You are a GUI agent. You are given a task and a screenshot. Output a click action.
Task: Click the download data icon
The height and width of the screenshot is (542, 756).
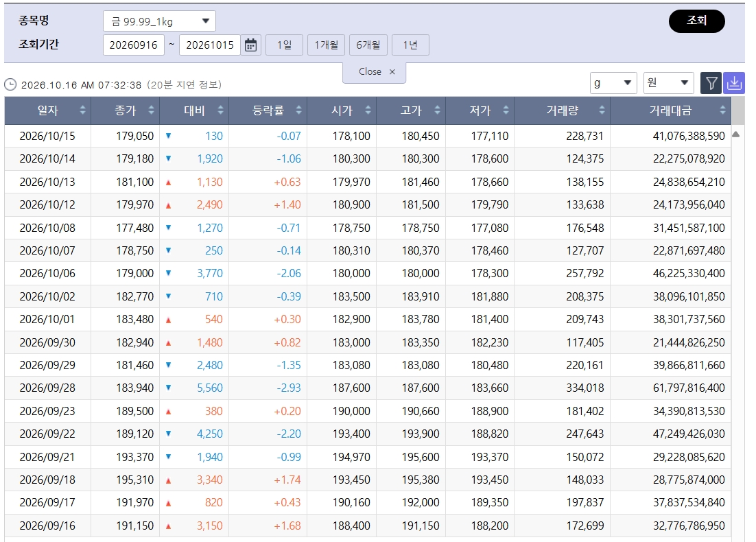(x=734, y=83)
